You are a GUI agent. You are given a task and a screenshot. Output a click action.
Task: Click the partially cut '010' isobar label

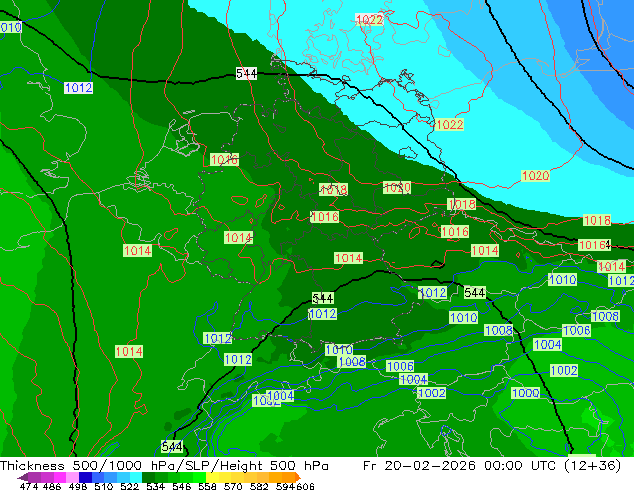(11, 27)
